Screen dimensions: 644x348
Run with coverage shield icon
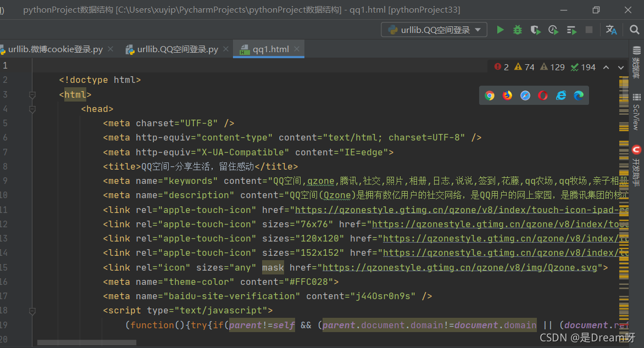point(535,30)
